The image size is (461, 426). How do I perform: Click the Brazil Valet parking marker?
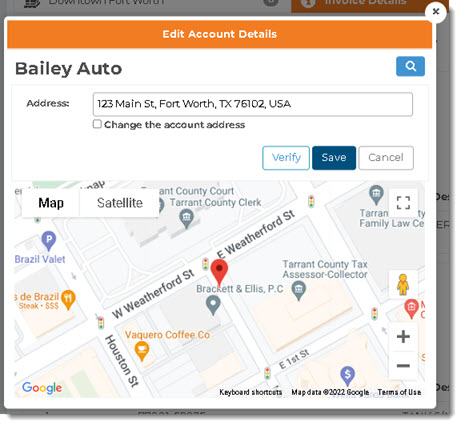49,241
